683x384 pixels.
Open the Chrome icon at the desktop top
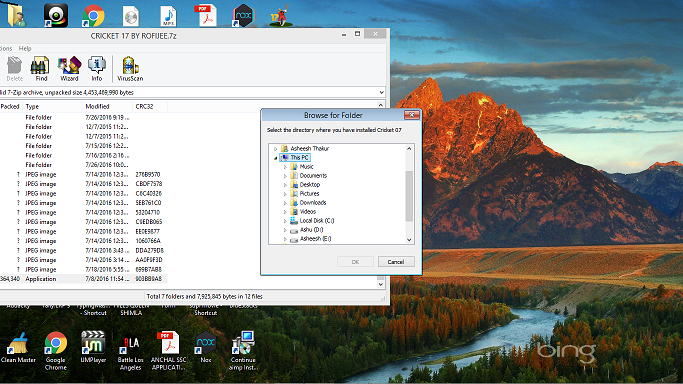(x=93, y=16)
